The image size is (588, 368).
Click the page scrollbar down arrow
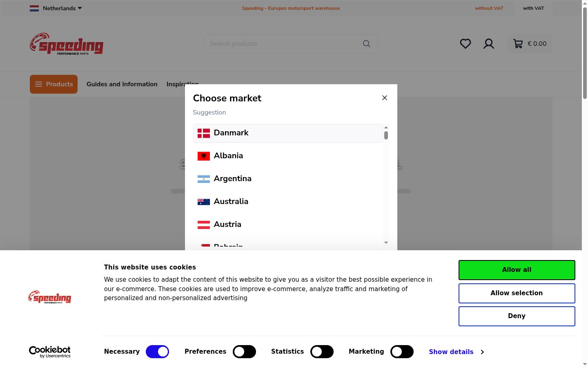[585, 364]
